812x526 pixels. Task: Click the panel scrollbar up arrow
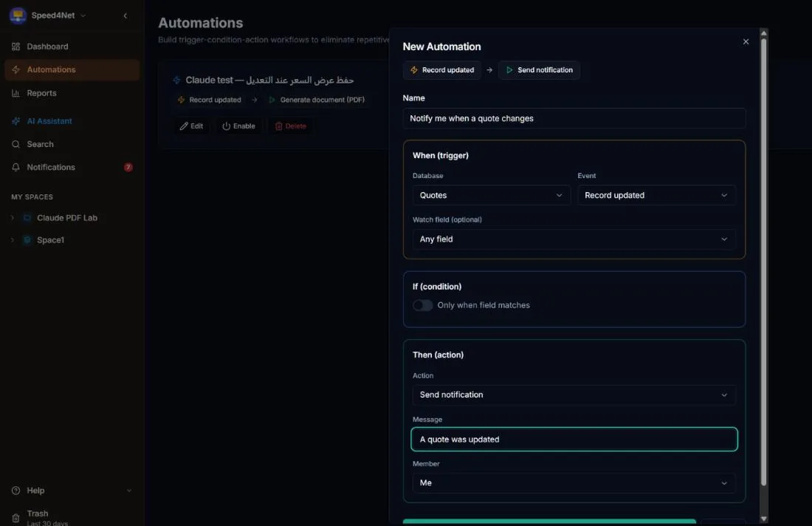[763, 33]
